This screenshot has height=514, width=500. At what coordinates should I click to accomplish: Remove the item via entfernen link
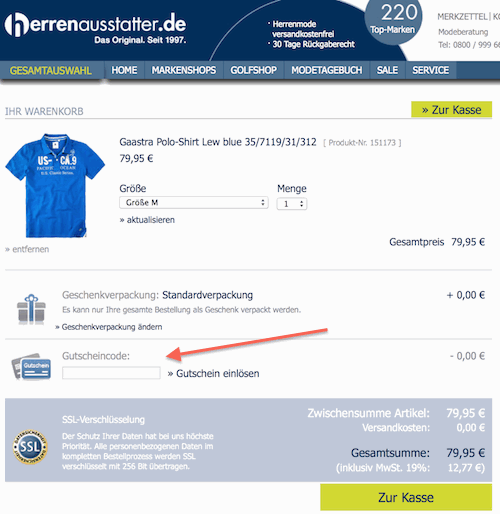[x=27, y=249]
